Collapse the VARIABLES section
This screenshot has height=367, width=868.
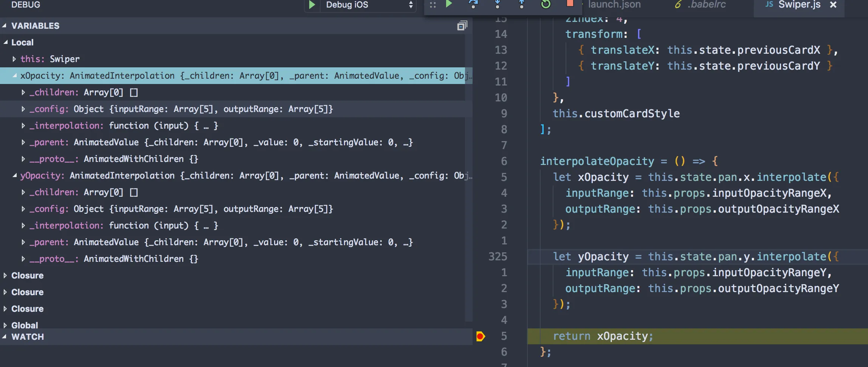pyautogui.click(x=4, y=26)
